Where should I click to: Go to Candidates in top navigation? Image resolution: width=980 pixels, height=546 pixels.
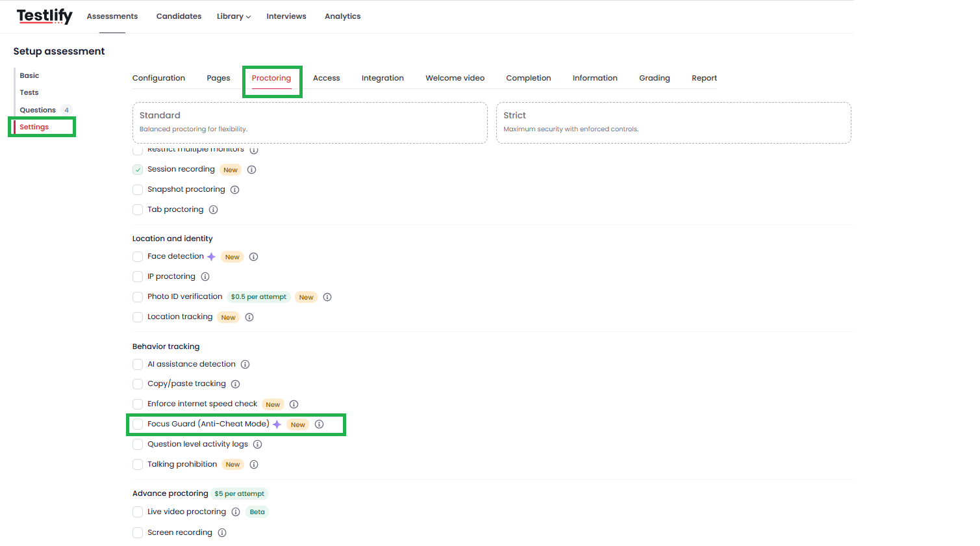click(x=179, y=16)
